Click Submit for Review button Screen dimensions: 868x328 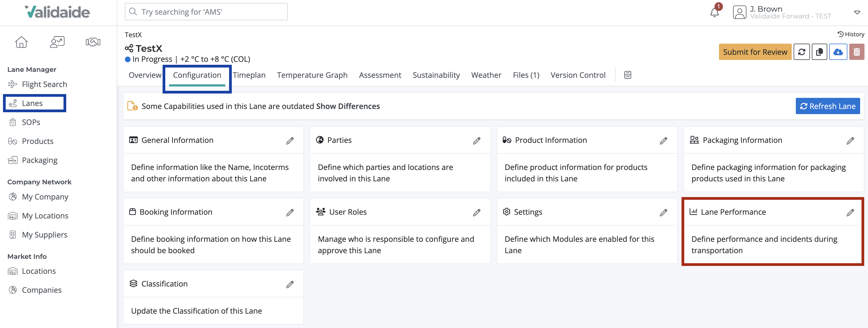tap(755, 52)
